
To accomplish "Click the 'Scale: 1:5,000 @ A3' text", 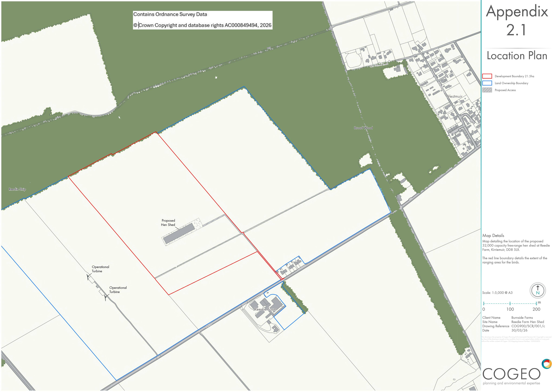I will 497,293.
